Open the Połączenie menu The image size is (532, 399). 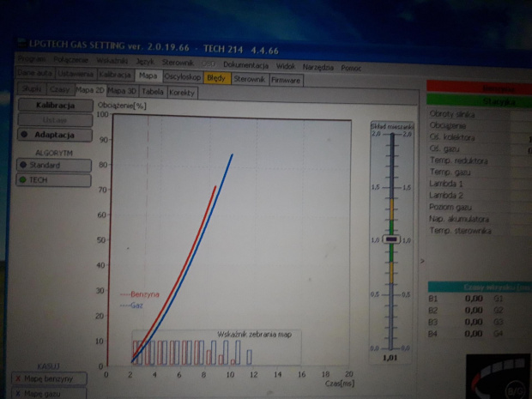coord(71,60)
